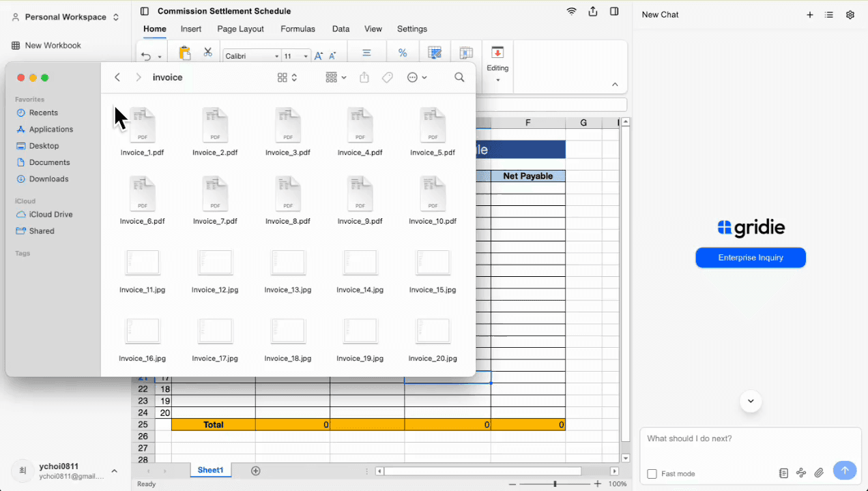Click the increase font size icon
This screenshot has height=491, width=868.
[319, 56]
